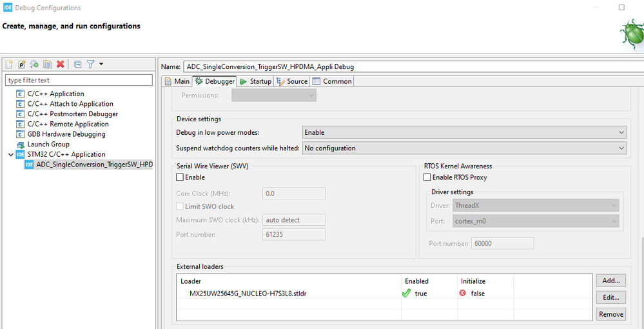Toggle the Limit SWO clock checkbox
This screenshot has width=644, height=329.
[x=179, y=206]
